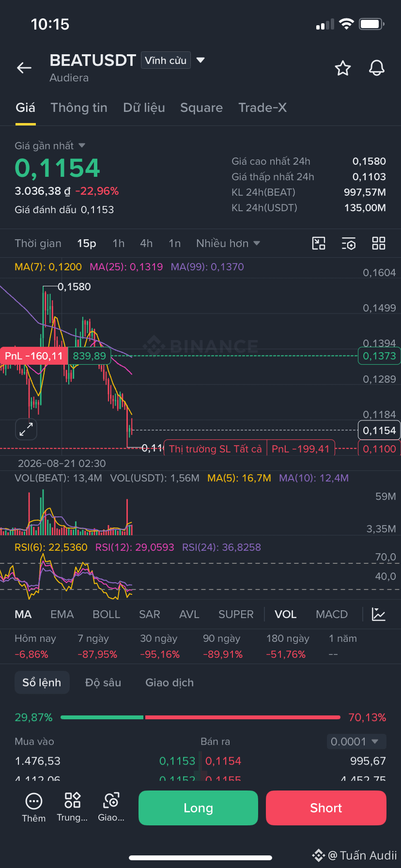Select the 15p timeframe
This screenshot has height=868, width=401.
point(87,243)
